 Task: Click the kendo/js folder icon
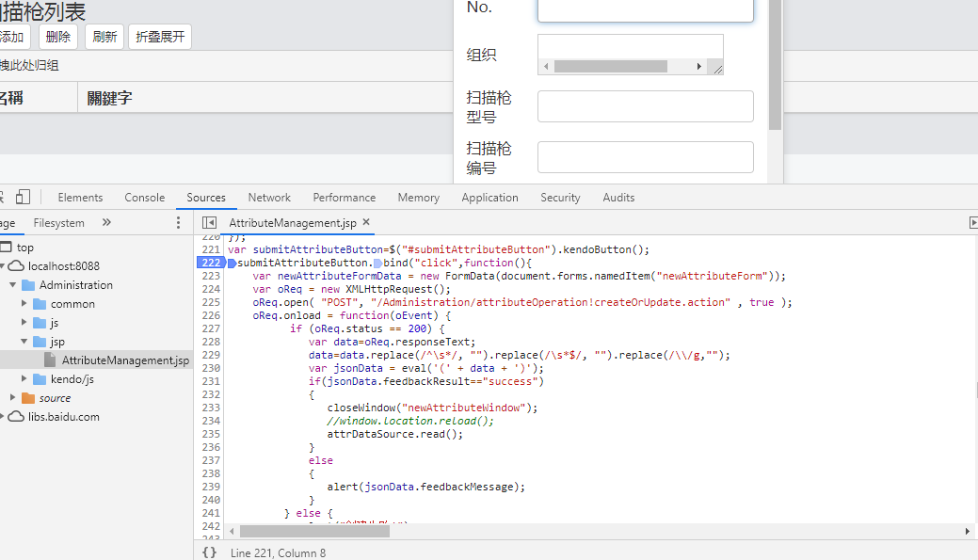pos(40,379)
